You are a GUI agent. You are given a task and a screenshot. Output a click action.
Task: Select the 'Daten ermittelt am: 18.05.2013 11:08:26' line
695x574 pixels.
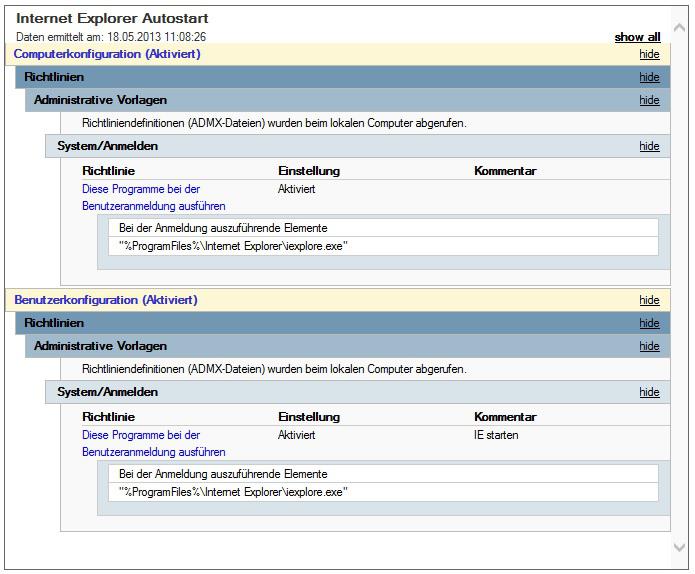point(111,37)
